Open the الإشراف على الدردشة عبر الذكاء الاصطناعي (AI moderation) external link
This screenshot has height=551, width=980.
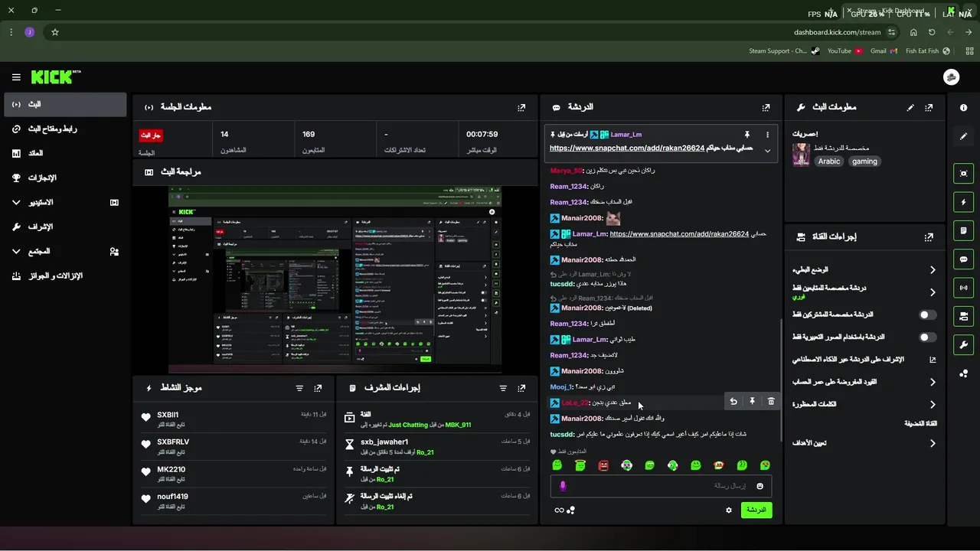(x=933, y=360)
